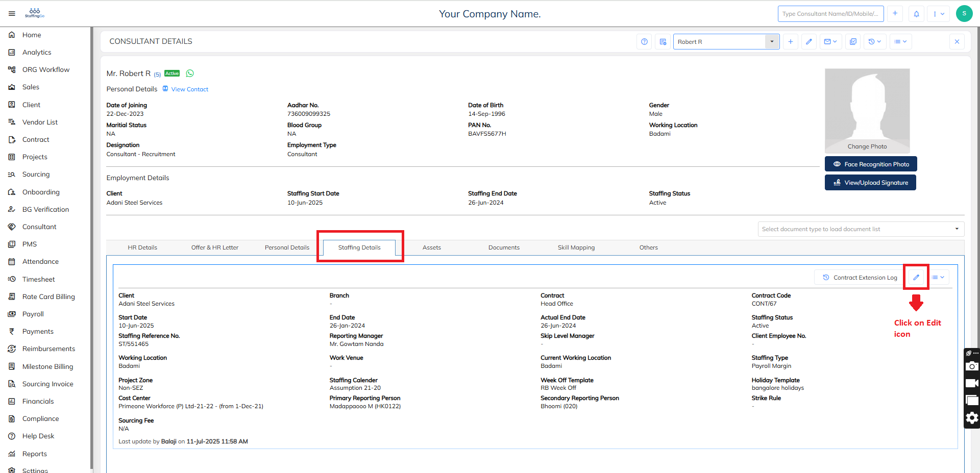This screenshot has width=980, height=473.
Task: Open the header list-options dropdown
Action: click(901, 42)
